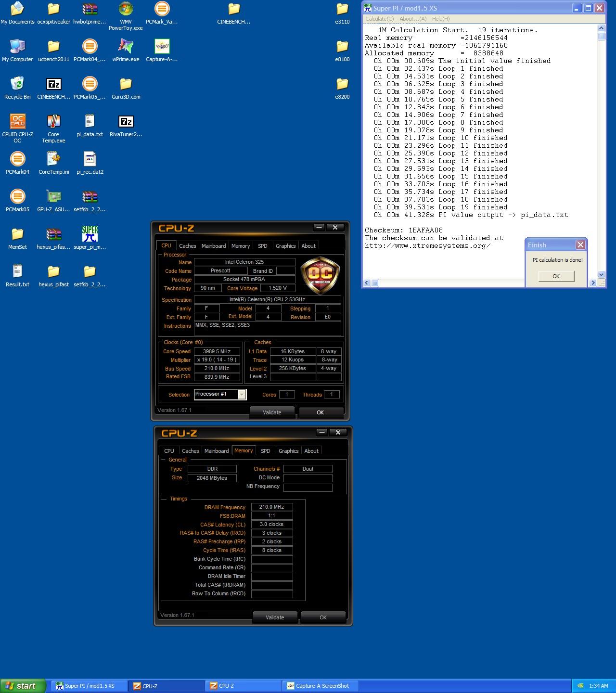The image size is (616, 693).
Task: Click OK in the upper CPU-Z window
Action: click(321, 412)
